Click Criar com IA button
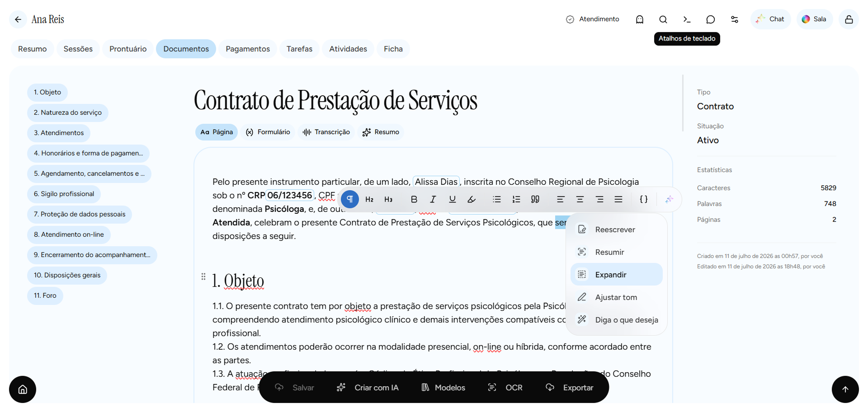This screenshot has height=412, width=868. click(x=368, y=388)
